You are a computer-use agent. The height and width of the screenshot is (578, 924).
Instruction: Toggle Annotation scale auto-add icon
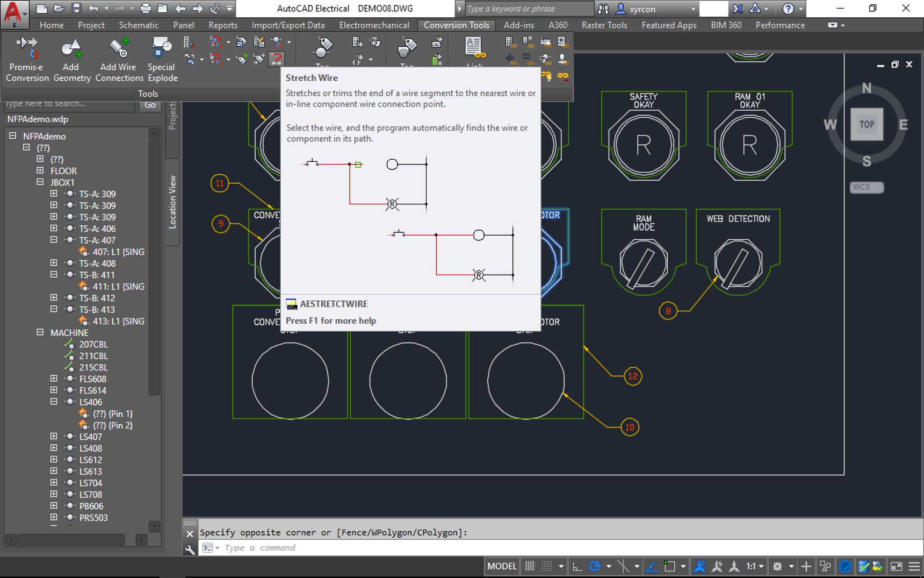coord(734,566)
